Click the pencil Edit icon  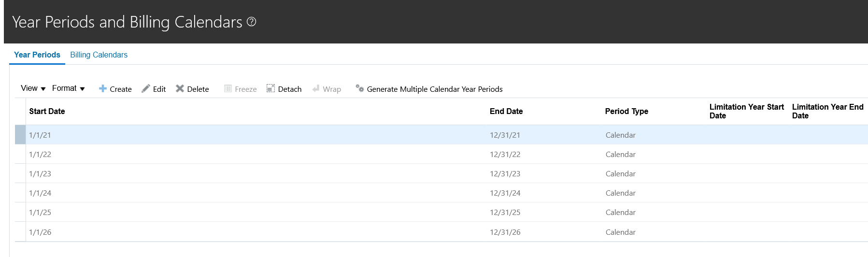click(145, 88)
